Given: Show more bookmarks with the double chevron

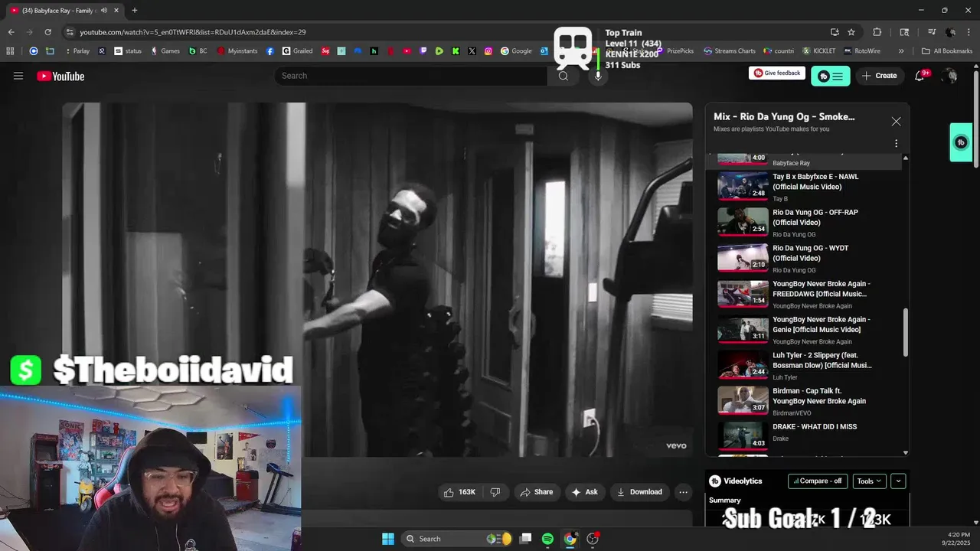Looking at the screenshot, I should tap(901, 51).
